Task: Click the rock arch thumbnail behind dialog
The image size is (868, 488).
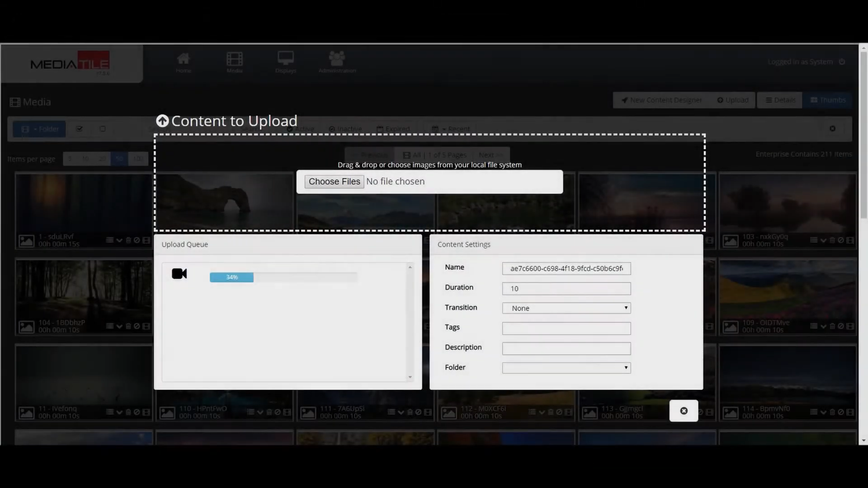Action: 225,201
